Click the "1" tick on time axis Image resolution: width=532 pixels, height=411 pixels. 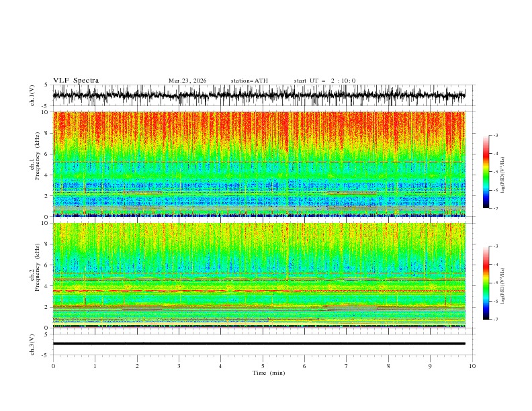pyautogui.click(x=95, y=366)
